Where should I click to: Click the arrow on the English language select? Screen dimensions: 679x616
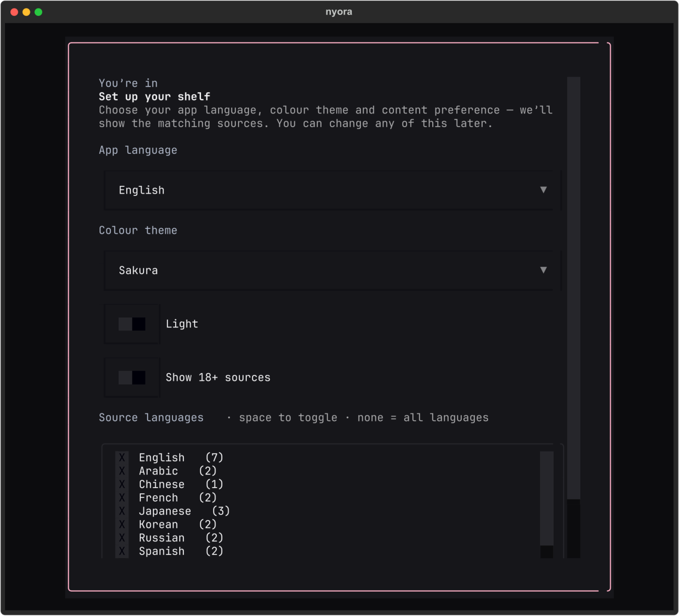543,190
